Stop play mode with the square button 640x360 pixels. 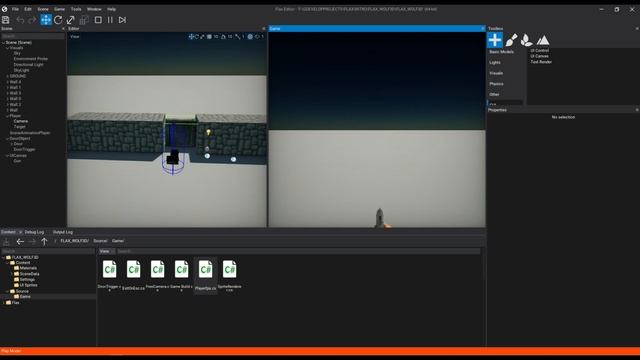[98, 20]
